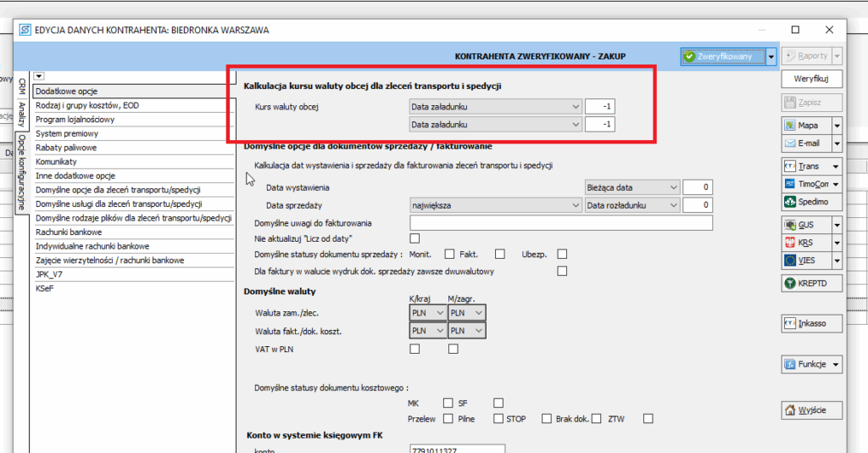Click the Wyjście exit button
868x453 pixels.
[811, 410]
